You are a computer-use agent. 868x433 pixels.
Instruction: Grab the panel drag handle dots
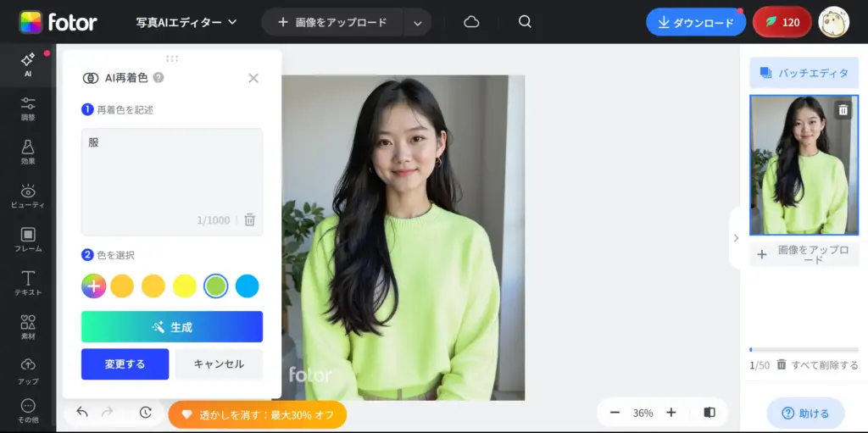pyautogui.click(x=172, y=58)
